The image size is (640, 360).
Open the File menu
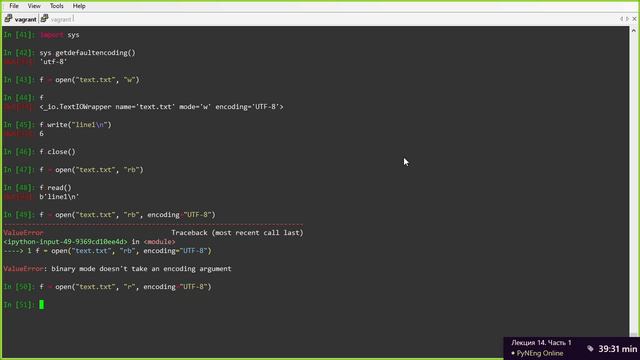click(x=14, y=6)
